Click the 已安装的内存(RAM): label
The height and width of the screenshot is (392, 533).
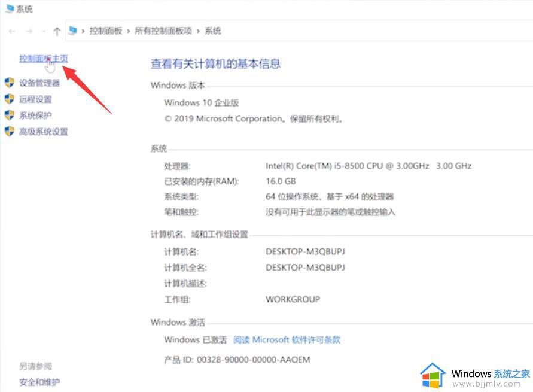(x=202, y=181)
